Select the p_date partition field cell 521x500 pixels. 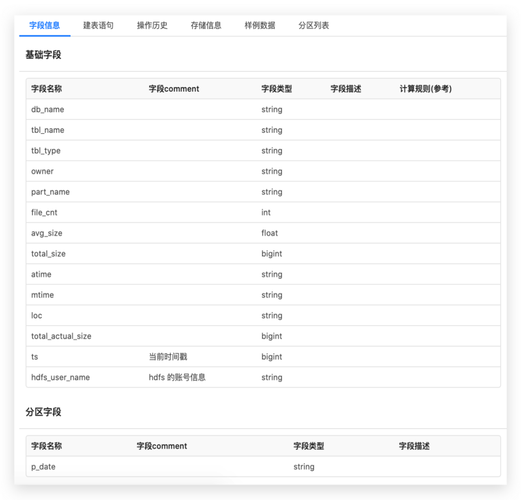43,467
